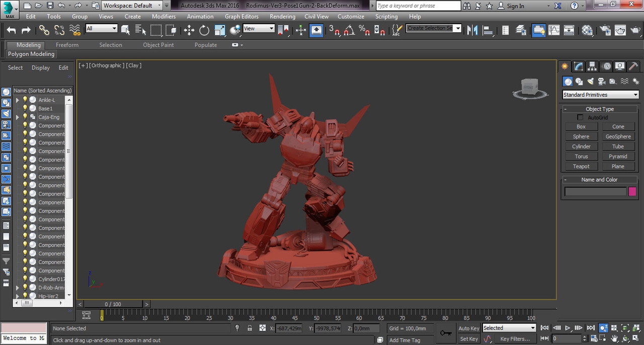Viewport: 644px width, 345px height.
Task: Open the reference coordinate 'View' dropdown
Action: click(x=259, y=29)
